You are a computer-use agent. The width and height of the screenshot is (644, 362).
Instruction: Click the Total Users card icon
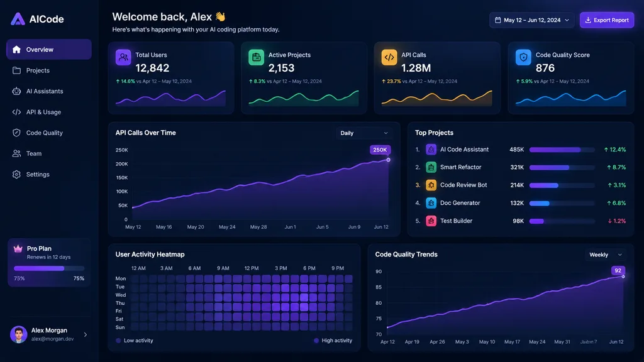click(x=123, y=57)
